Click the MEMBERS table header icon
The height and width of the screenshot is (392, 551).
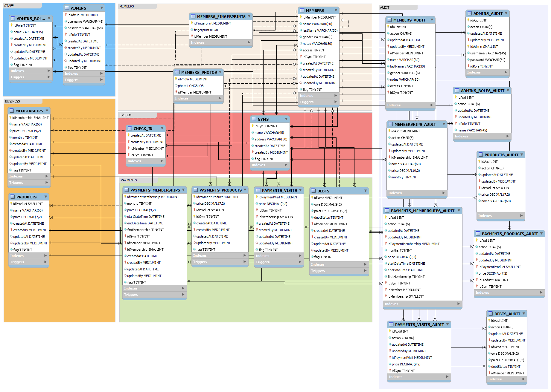pos(302,10)
